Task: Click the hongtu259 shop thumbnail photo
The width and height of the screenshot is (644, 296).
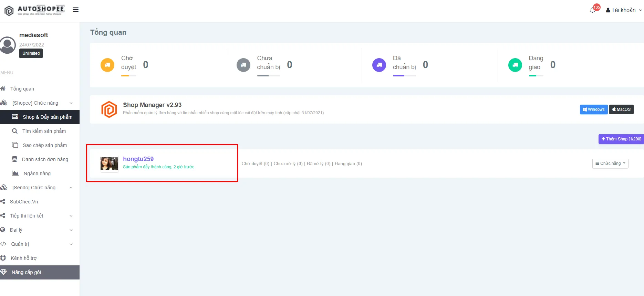Action: click(x=109, y=163)
